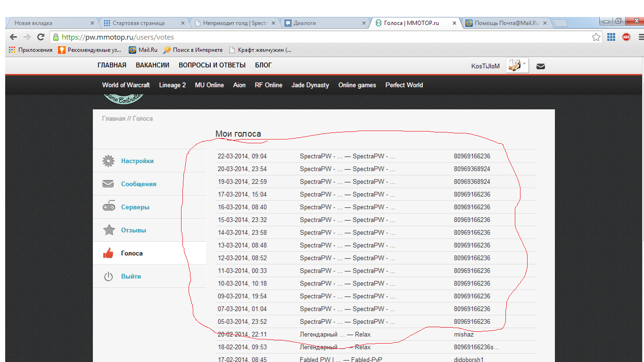
Task: Open the mail envelope icon in site header
Action: coord(541,66)
